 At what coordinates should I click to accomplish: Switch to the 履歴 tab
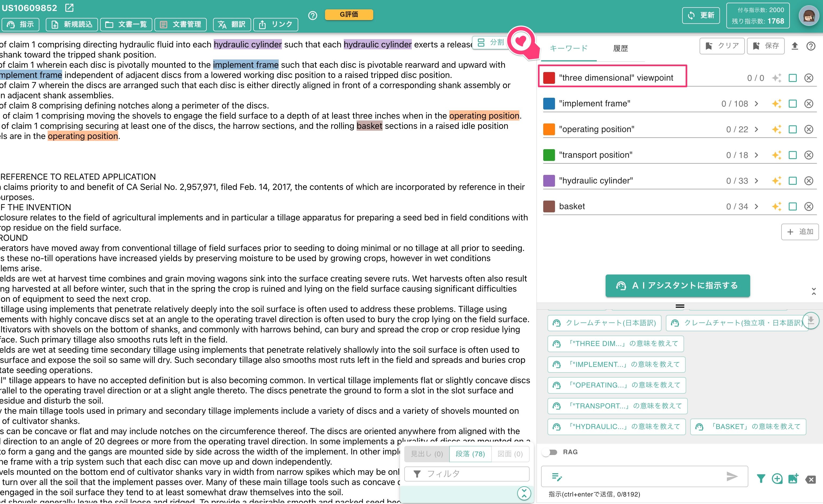(620, 49)
